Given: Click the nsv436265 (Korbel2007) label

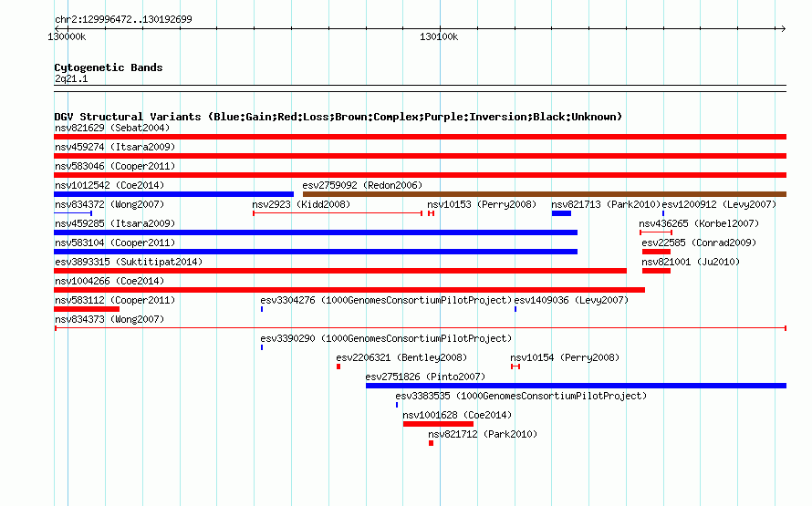Looking at the screenshot, I should [699, 223].
